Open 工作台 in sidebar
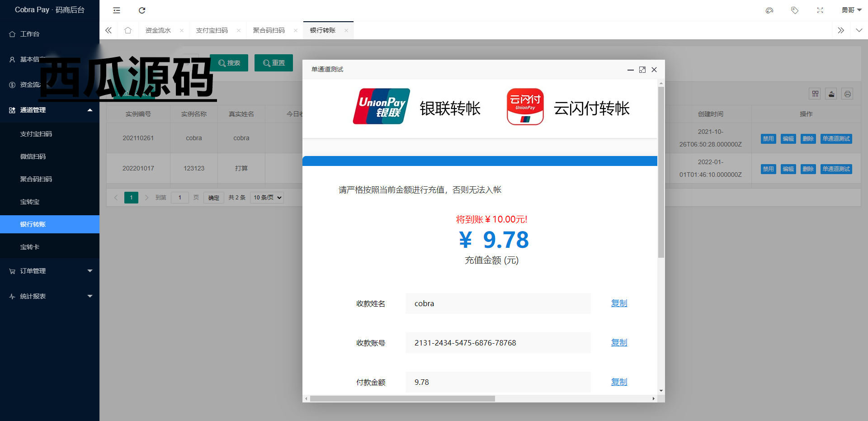The width and height of the screenshot is (868, 421). coord(50,34)
